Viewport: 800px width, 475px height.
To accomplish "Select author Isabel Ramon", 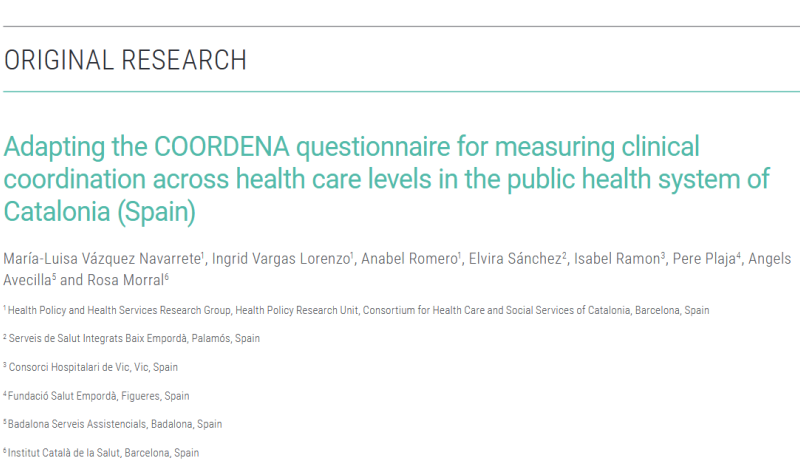I will (x=617, y=259).
